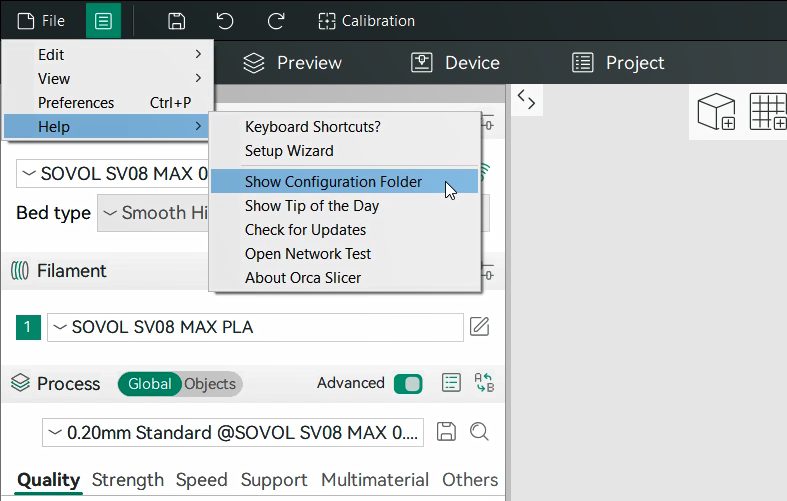Image resolution: width=787 pixels, height=501 pixels.
Task: Open the Strength settings tab
Action: click(127, 480)
